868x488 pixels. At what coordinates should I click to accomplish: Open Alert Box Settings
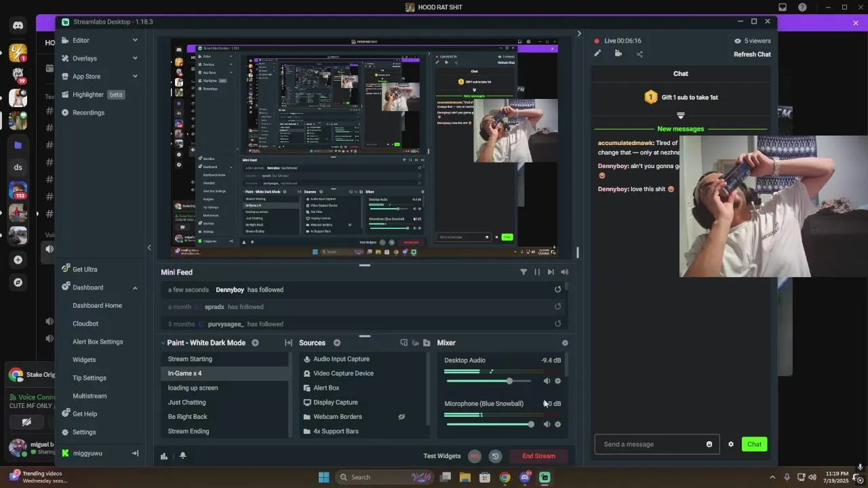pos(98,342)
